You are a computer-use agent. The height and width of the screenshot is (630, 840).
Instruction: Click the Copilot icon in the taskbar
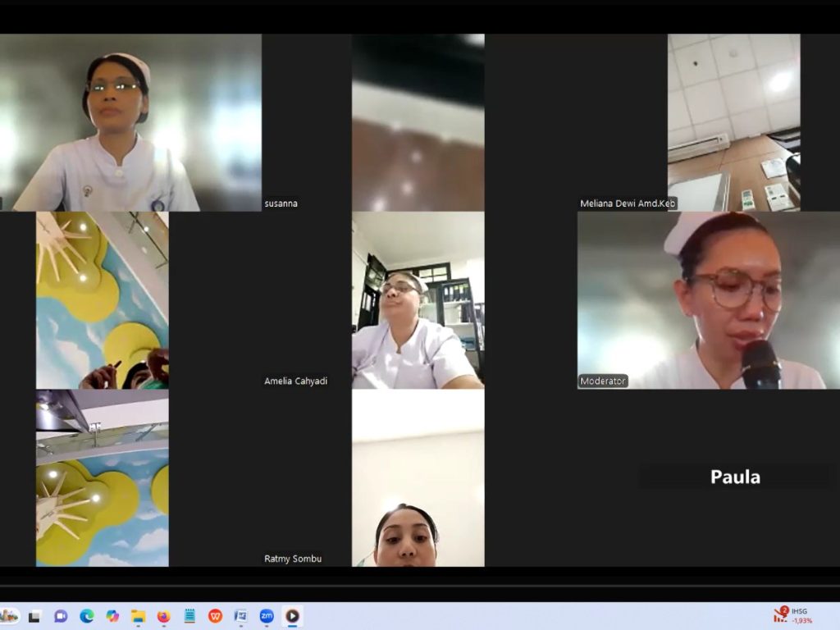pyautogui.click(x=112, y=616)
